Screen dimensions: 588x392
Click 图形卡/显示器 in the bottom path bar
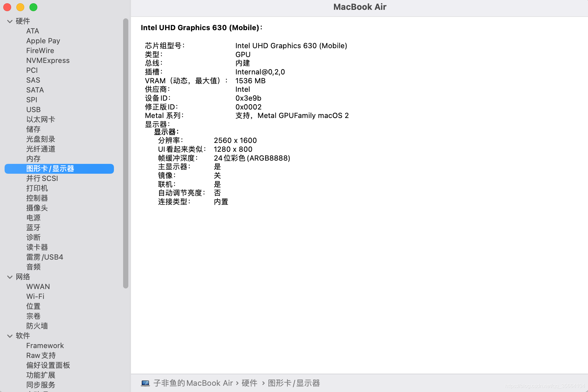coord(294,383)
